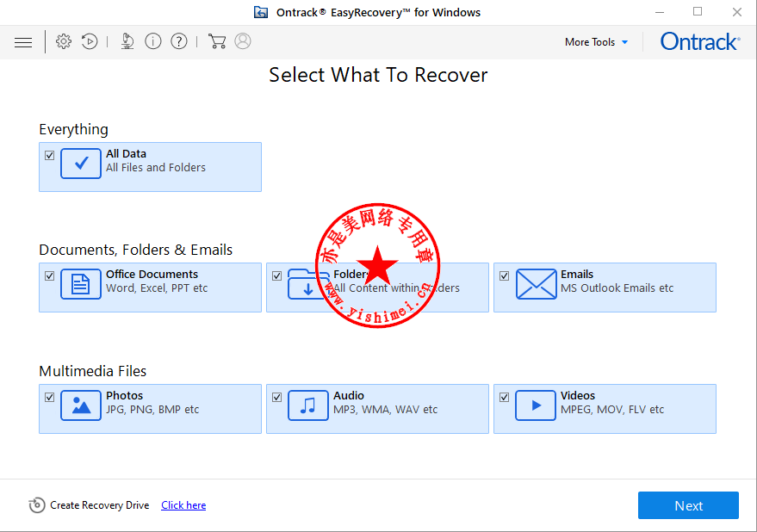
Task: Click the user account icon
Action: coord(243,41)
